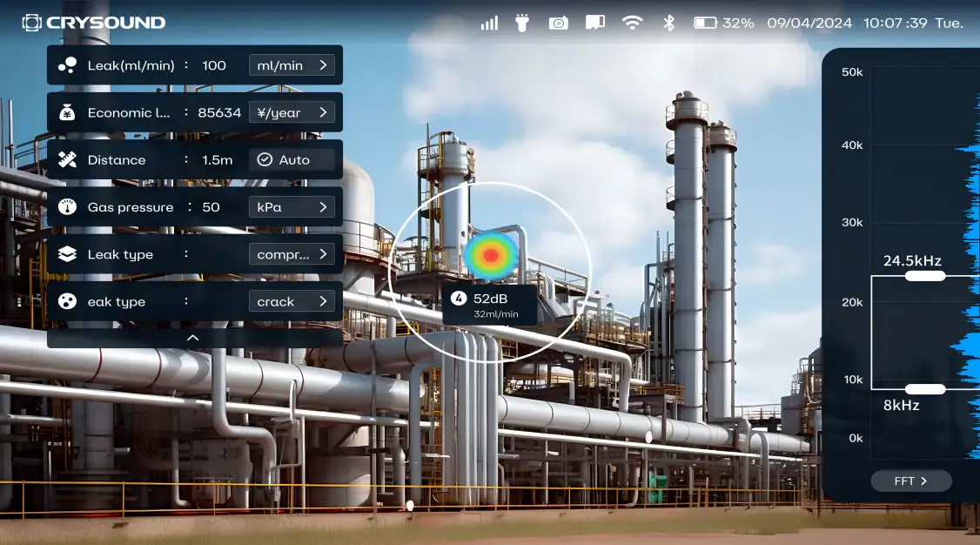Click the Gas pressure gauge icon
This screenshot has width=980, height=545.
click(x=67, y=207)
